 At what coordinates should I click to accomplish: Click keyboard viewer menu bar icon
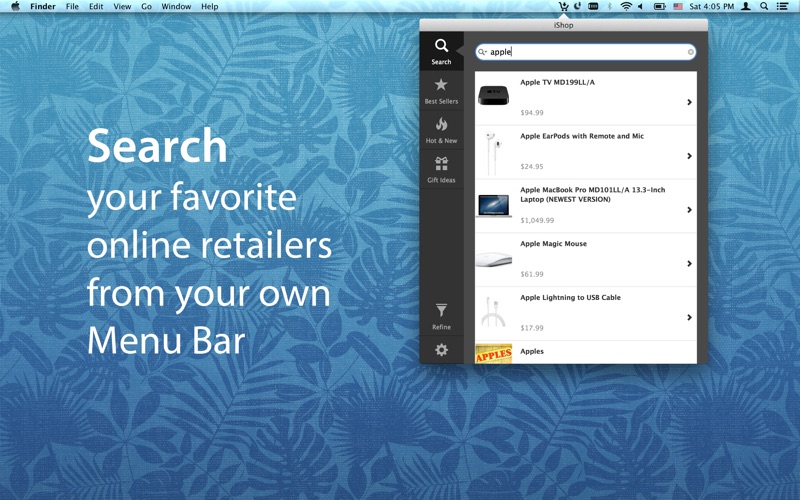coord(593,6)
